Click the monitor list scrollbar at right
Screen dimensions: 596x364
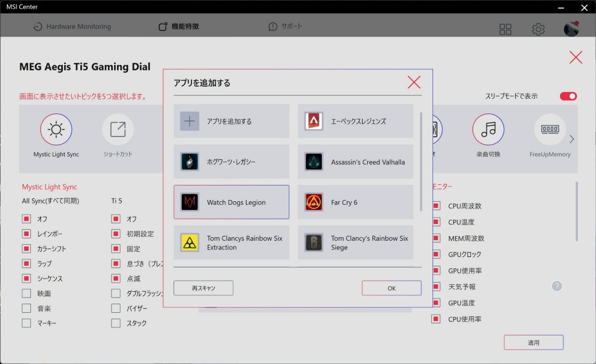(577, 211)
